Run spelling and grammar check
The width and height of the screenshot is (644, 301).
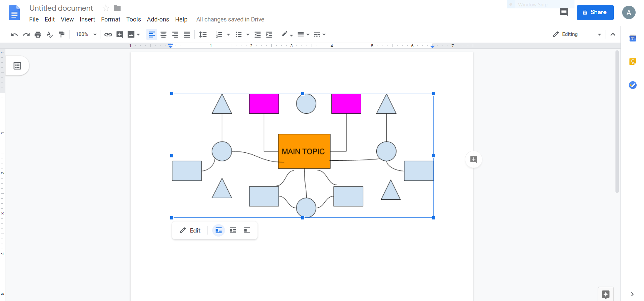pyautogui.click(x=50, y=35)
